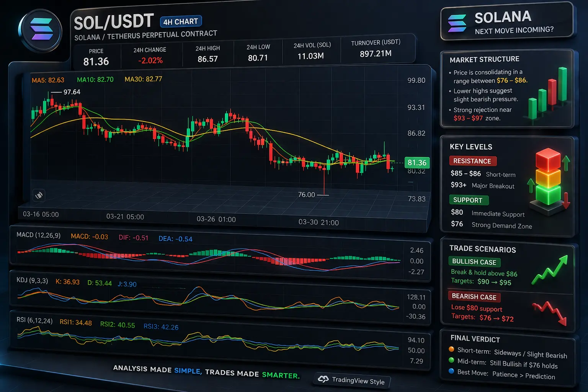Click the cloud icon beside TradingView Style
The width and height of the screenshot is (588, 392).
[x=323, y=379]
